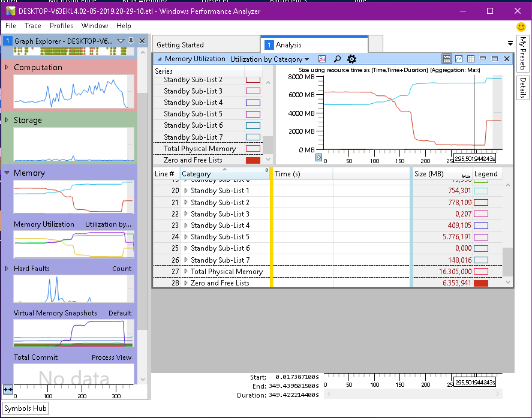
Task: Open the Utilization by Category preset dropdown
Action: point(270,59)
